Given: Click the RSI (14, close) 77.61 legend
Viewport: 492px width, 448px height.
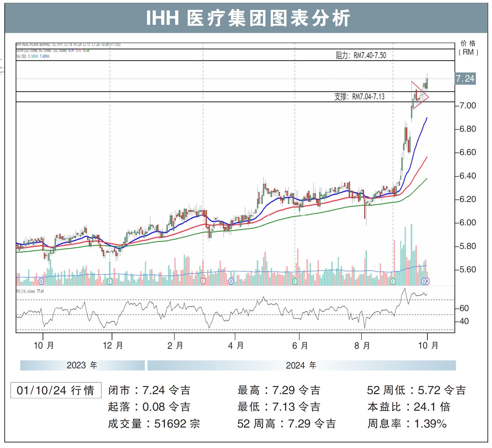Looking at the screenshot, I should tap(30, 291).
